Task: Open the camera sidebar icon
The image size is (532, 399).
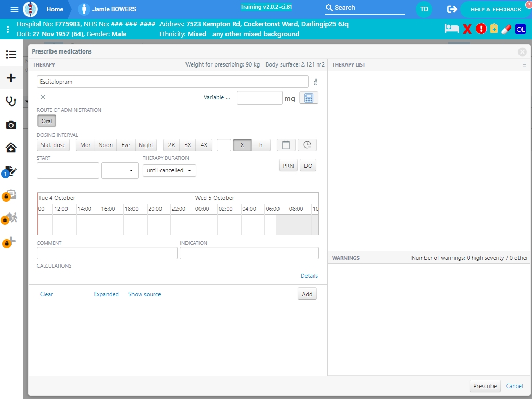Action: click(x=11, y=125)
